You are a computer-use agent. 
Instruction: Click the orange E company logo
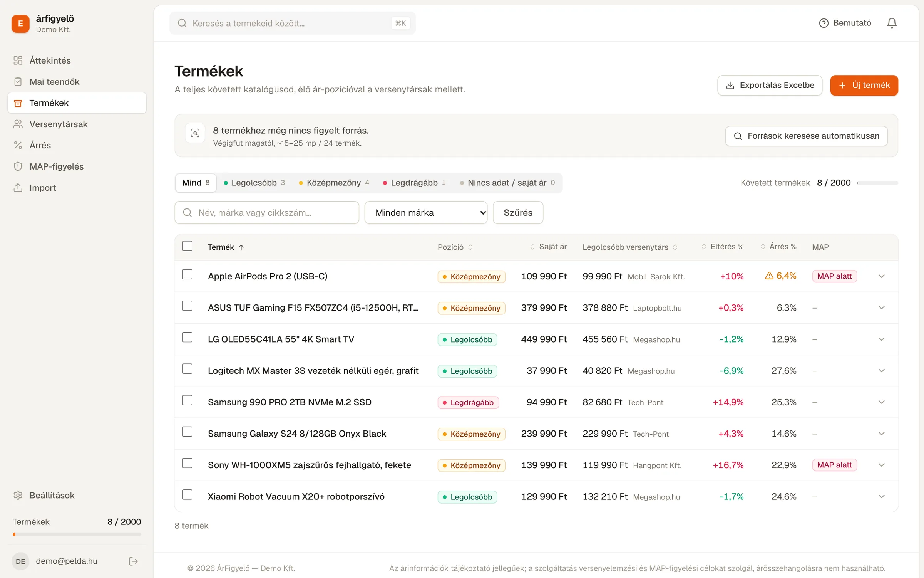pyautogui.click(x=20, y=24)
